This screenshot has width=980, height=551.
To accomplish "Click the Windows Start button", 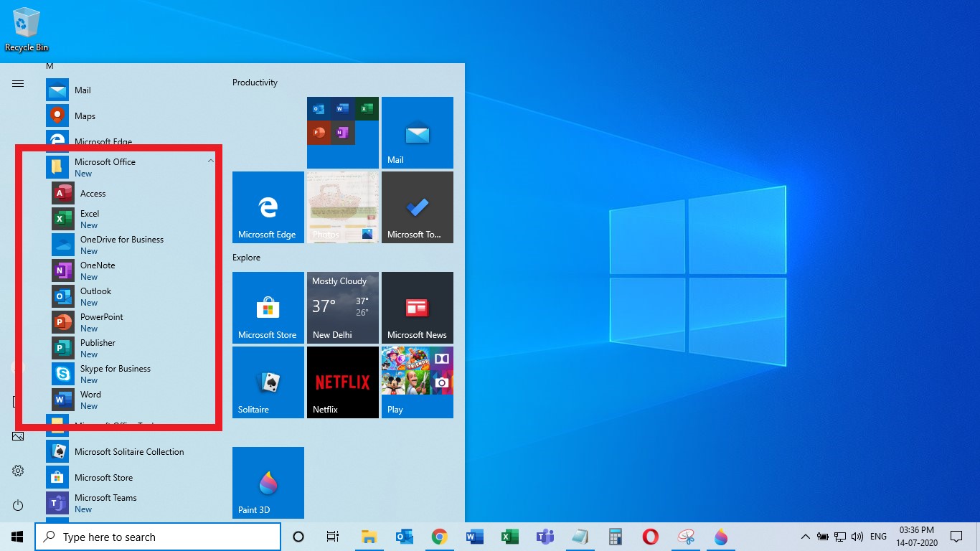I will click(x=17, y=537).
